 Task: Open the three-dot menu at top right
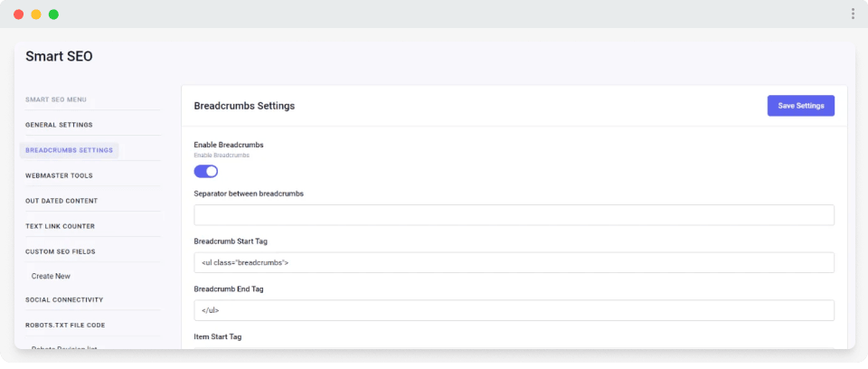pyautogui.click(x=853, y=14)
